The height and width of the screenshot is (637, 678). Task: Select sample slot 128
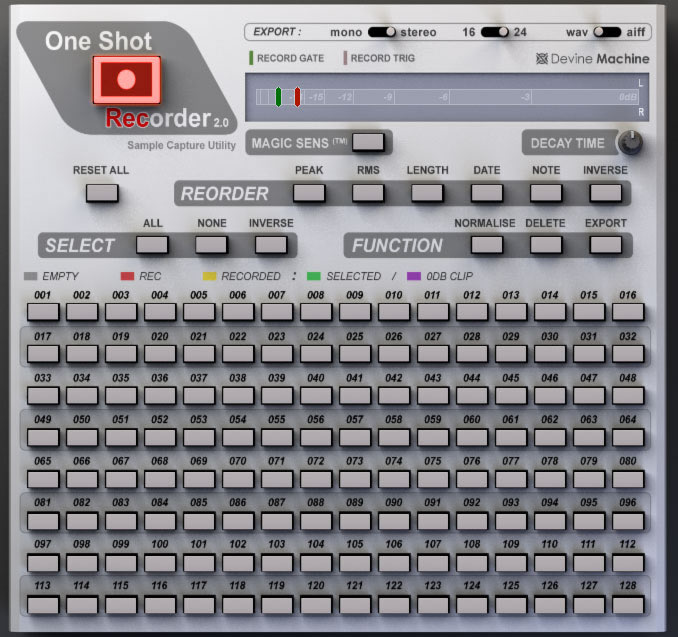(628, 604)
